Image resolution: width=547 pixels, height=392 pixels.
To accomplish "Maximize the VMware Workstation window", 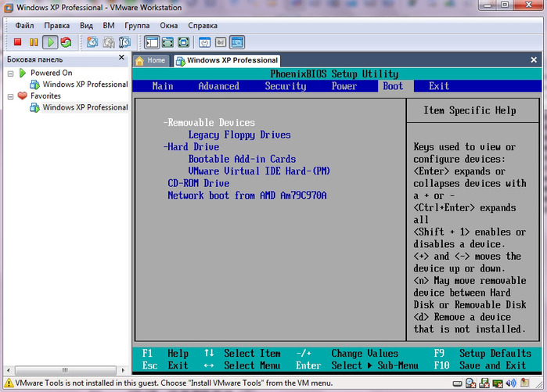I will 505,5.
